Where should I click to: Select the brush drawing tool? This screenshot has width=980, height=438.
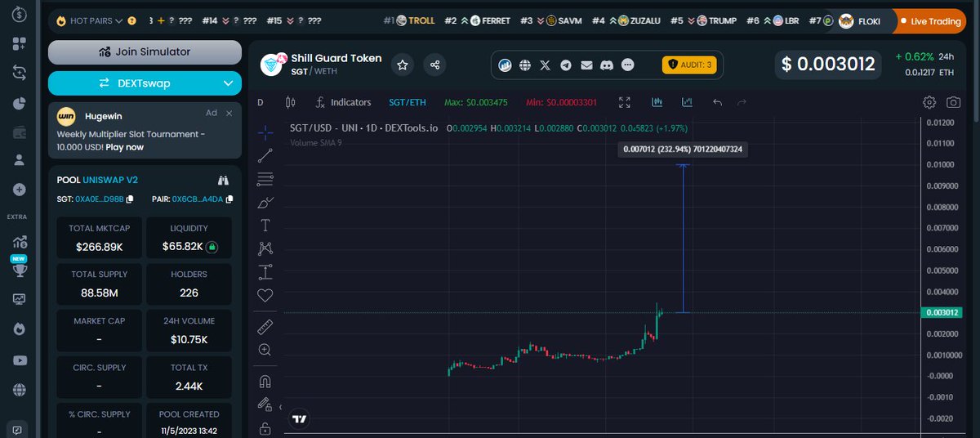[265, 202]
